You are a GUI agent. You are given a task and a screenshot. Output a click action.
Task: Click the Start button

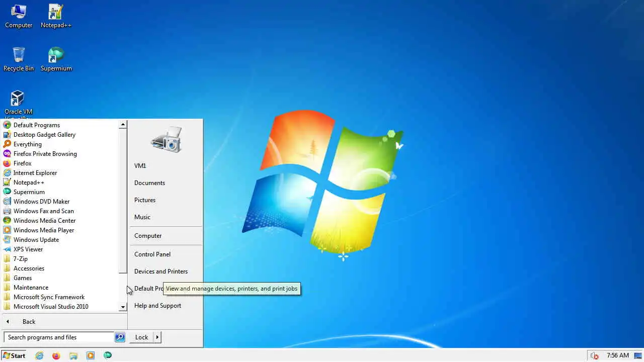tap(14, 355)
